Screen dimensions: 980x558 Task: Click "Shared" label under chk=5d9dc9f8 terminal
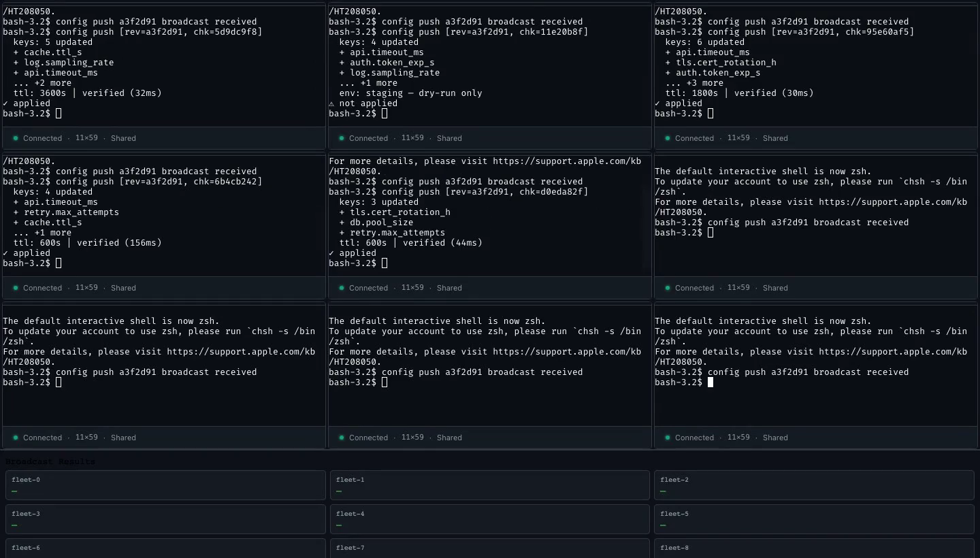pyautogui.click(x=123, y=138)
